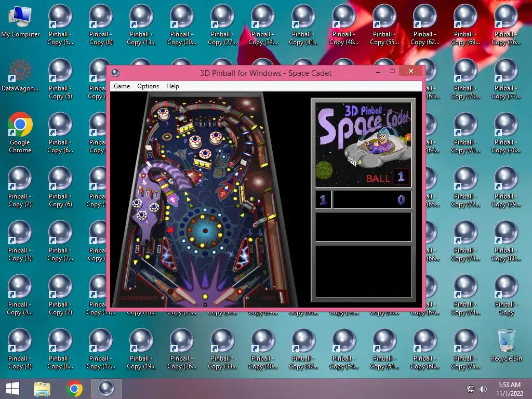Viewport: 532px width, 399px height.
Task: Select Pinball - Copy (69... desktop shortcut
Action: [465, 25]
